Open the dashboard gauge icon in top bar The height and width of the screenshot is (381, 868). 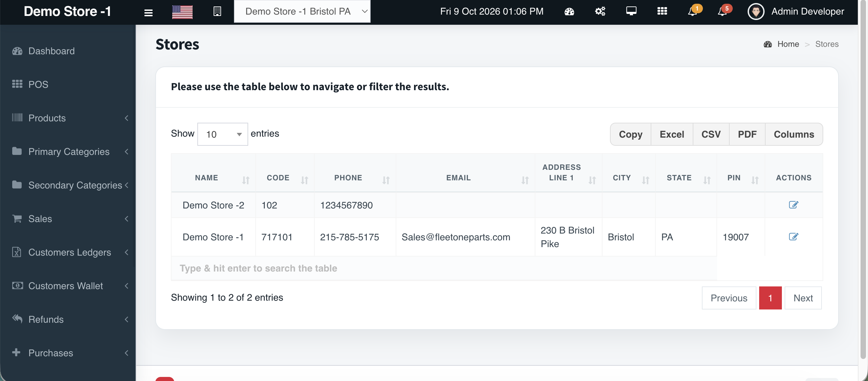pyautogui.click(x=569, y=12)
